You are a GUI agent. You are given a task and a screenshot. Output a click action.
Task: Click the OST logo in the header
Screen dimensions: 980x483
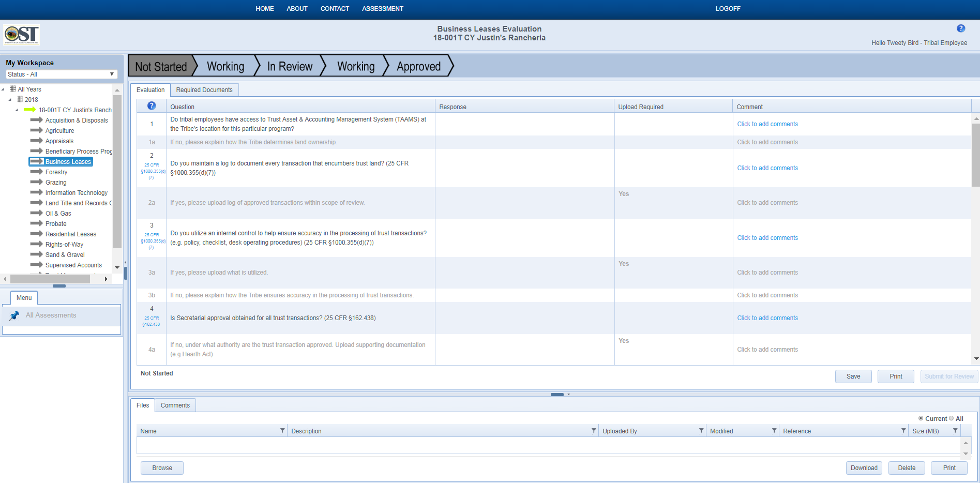22,35
